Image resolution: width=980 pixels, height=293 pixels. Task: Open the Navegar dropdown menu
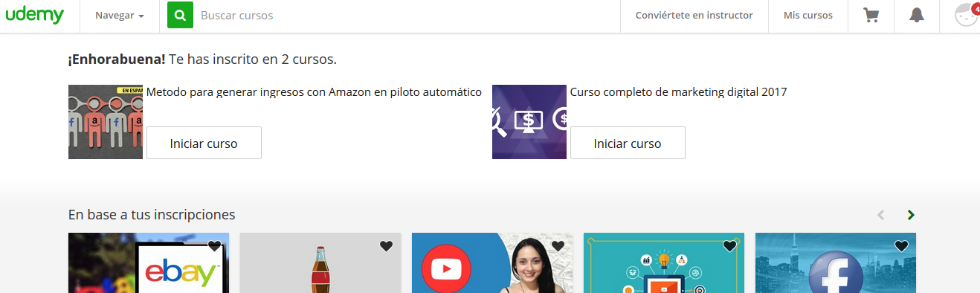tap(120, 16)
